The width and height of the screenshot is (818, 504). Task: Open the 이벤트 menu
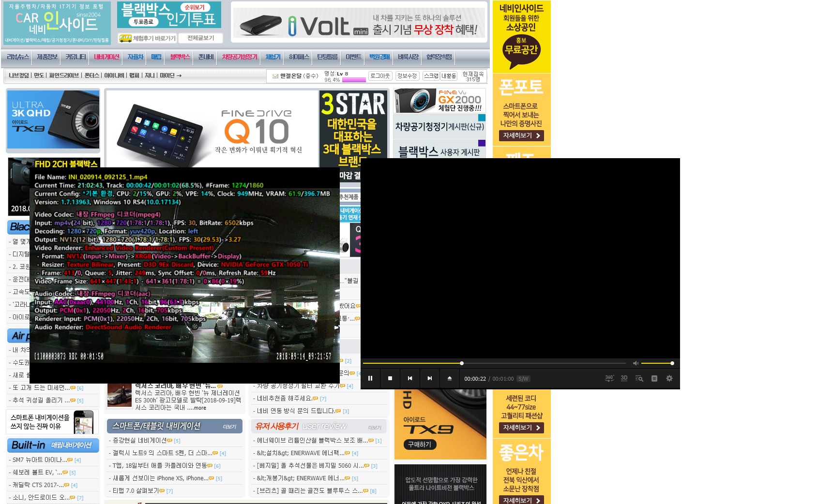pyautogui.click(x=353, y=57)
